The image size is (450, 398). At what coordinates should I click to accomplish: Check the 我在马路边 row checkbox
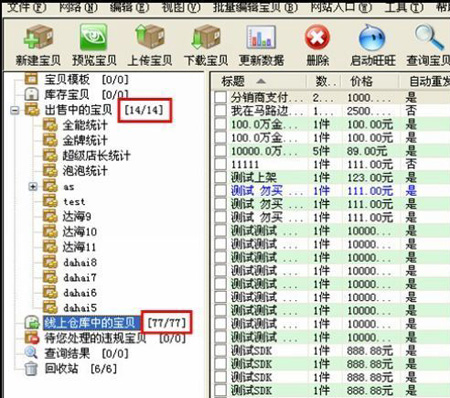point(220,111)
